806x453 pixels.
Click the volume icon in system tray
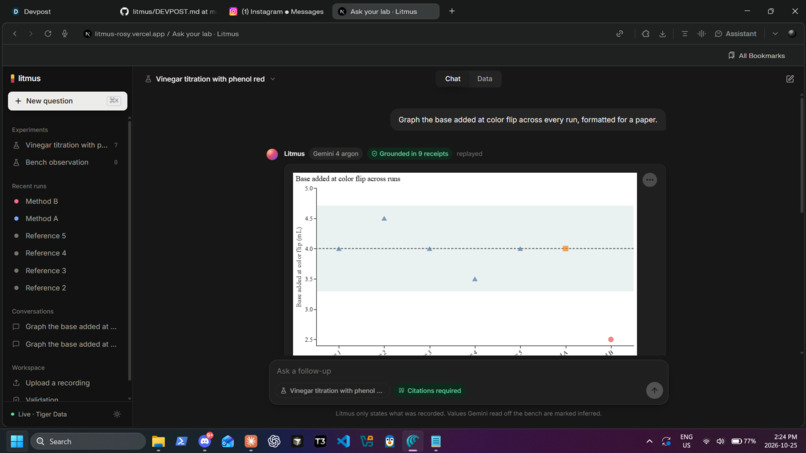720,441
